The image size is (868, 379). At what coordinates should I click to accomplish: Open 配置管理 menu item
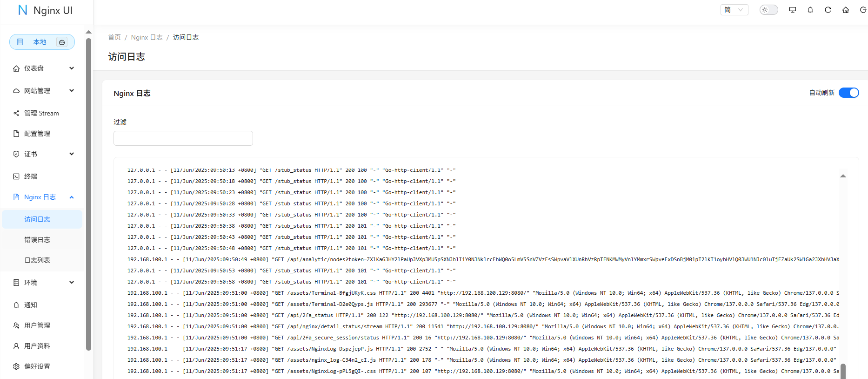pos(42,134)
